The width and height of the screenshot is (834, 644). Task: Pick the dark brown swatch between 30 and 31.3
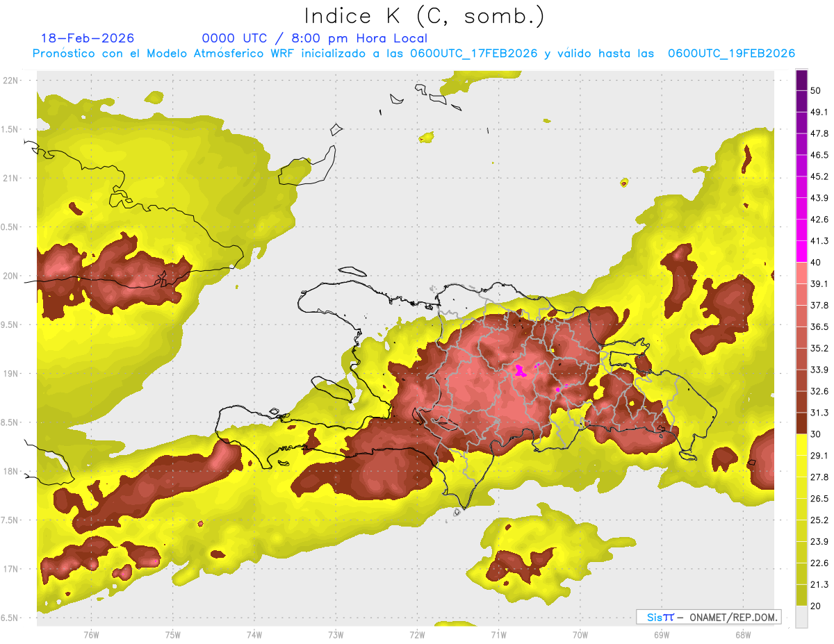click(801, 423)
